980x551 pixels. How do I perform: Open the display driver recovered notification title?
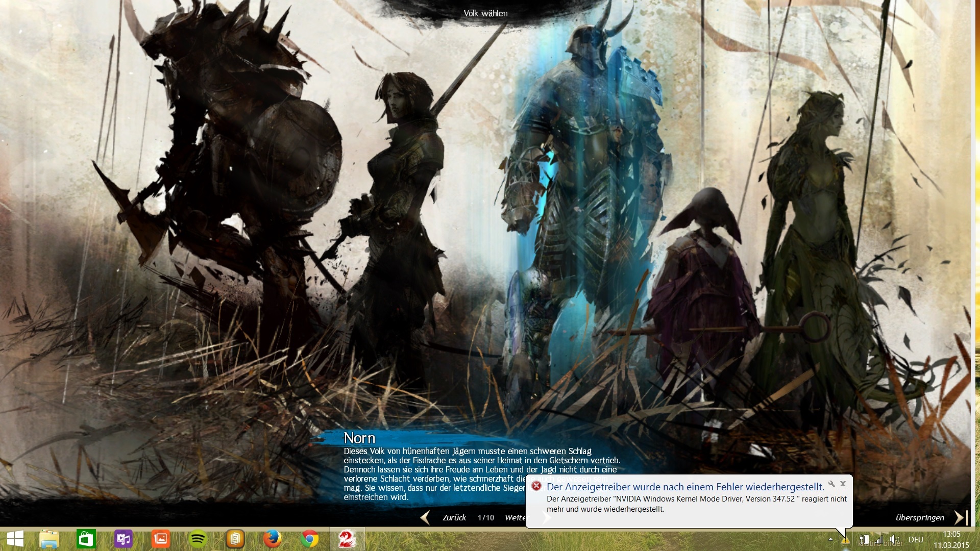pyautogui.click(x=685, y=487)
